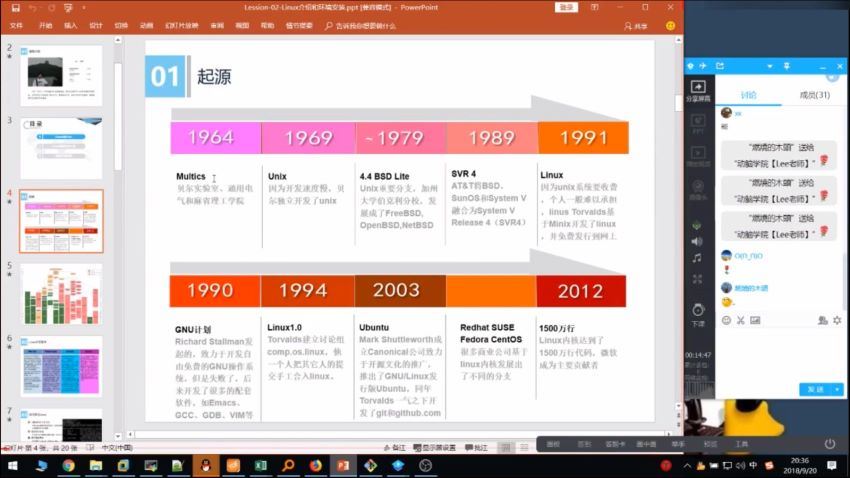The image size is (850, 478).
Task: Click the Redo icon in the title bar
Action: point(51,8)
